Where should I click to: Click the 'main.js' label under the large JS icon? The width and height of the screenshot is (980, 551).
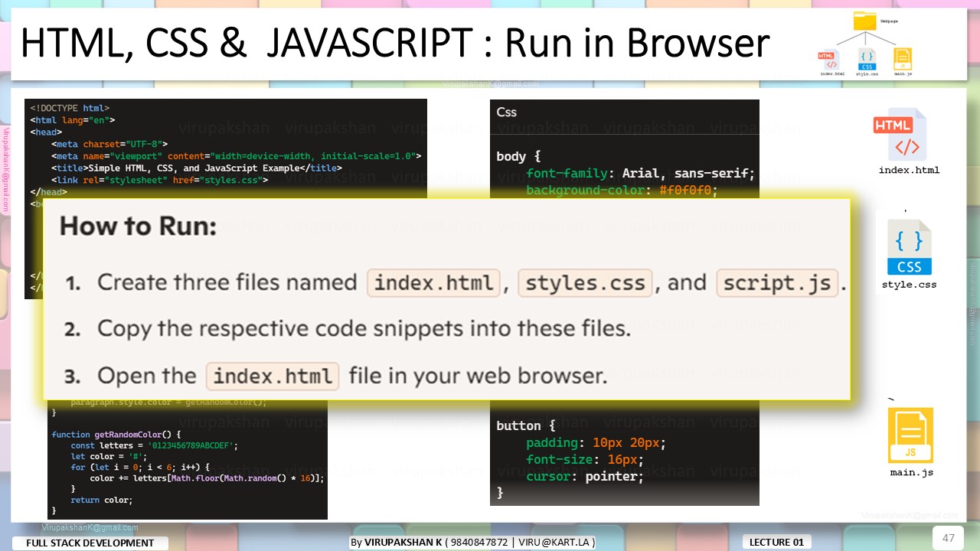coord(911,473)
